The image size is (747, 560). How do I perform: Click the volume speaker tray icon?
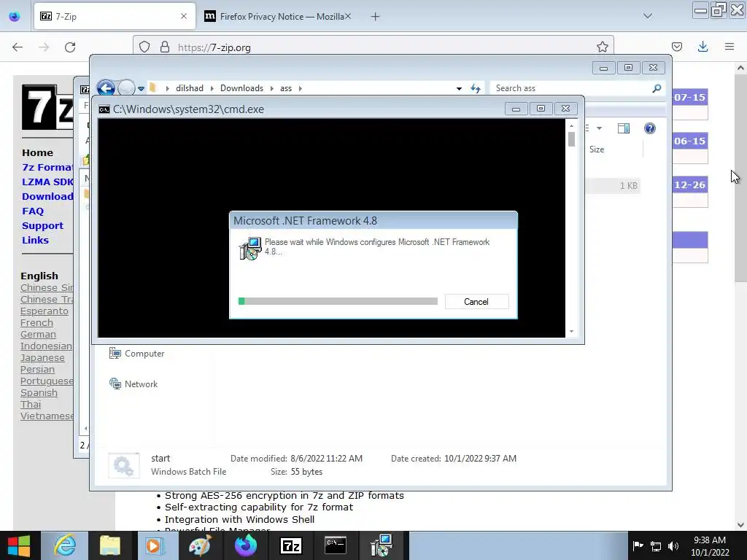pyautogui.click(x=673, y=546)
